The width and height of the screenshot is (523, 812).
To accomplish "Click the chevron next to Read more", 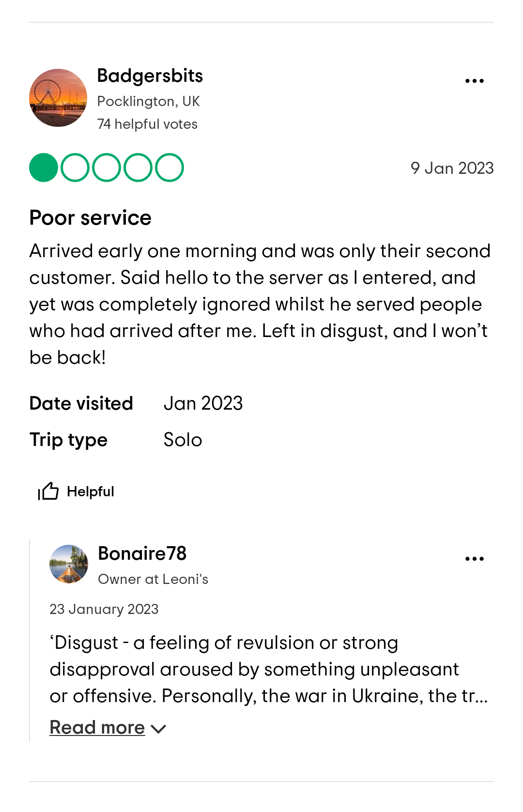I will 158,729.
